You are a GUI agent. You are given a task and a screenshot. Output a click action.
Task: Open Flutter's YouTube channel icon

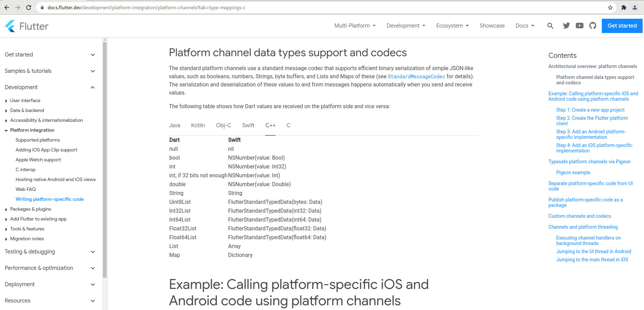[580, 26]
